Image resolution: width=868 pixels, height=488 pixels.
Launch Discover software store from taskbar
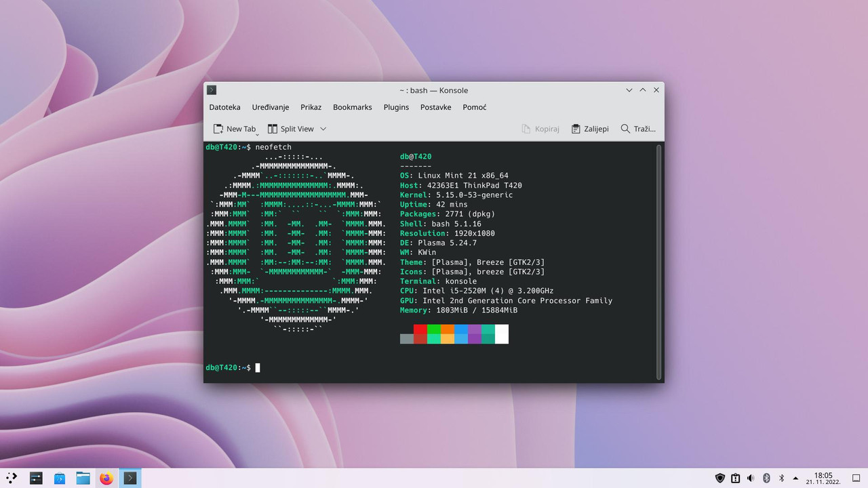pos(60,478)
